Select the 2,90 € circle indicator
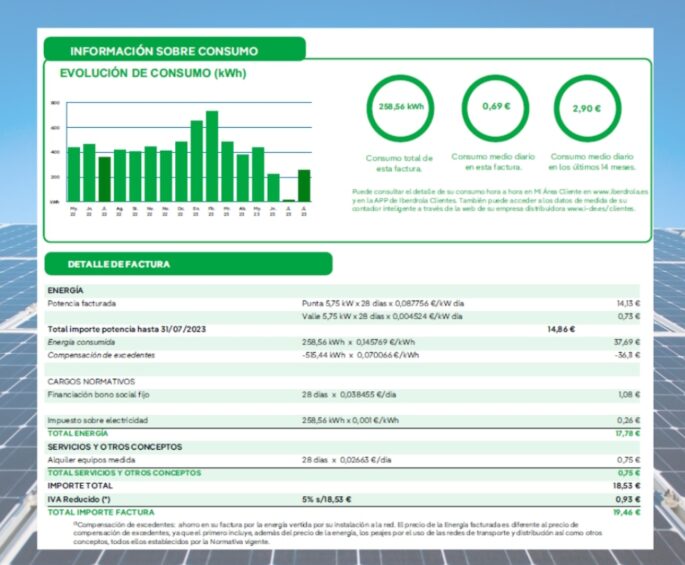Image resolution: width=685 pixels, height=565 pixels. [x=587, y=108]
